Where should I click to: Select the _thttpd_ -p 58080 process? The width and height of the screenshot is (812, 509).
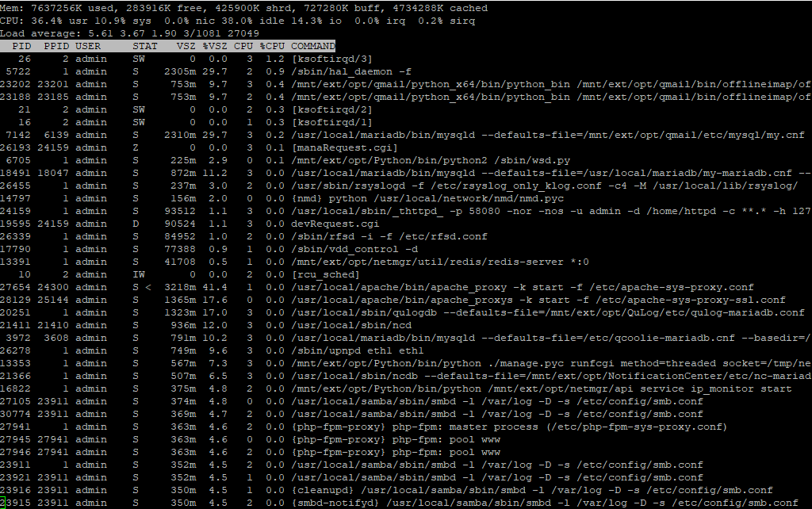(551, 211)
